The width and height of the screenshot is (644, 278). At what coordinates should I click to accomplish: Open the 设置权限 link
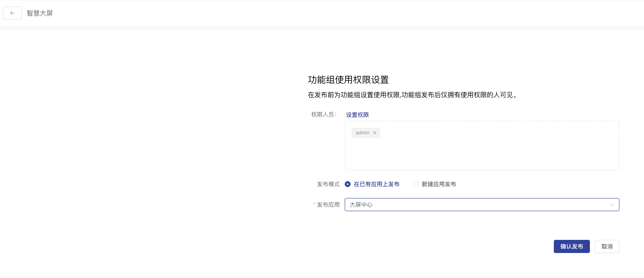point(357,115)
